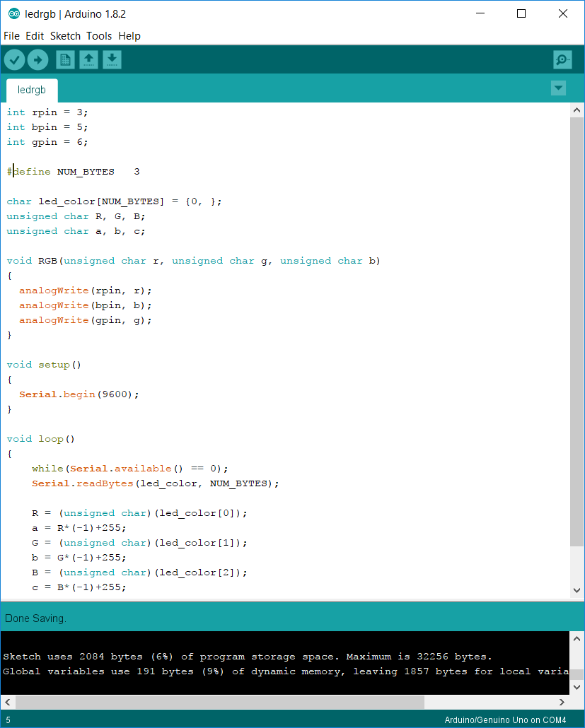Click the 'c = B*(-1)+255;' line
Image resolution: width=585 pixels, height=728 pixels.
(79, 587)
